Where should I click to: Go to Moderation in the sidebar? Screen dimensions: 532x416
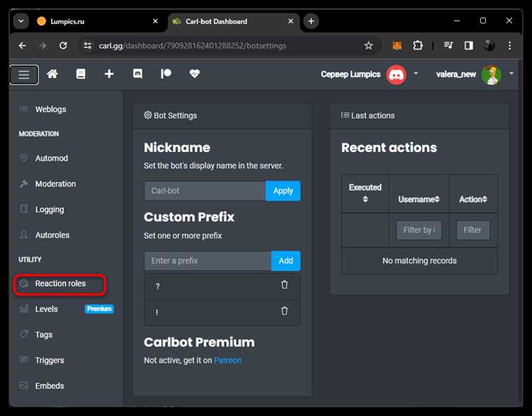(55, 184)
